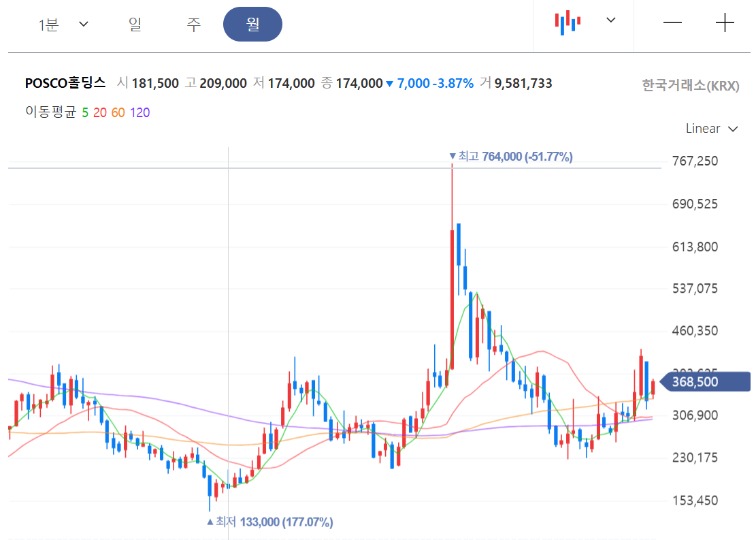Click the 613,800 axis label
The image size is (756, 540).
click(695, 247)
